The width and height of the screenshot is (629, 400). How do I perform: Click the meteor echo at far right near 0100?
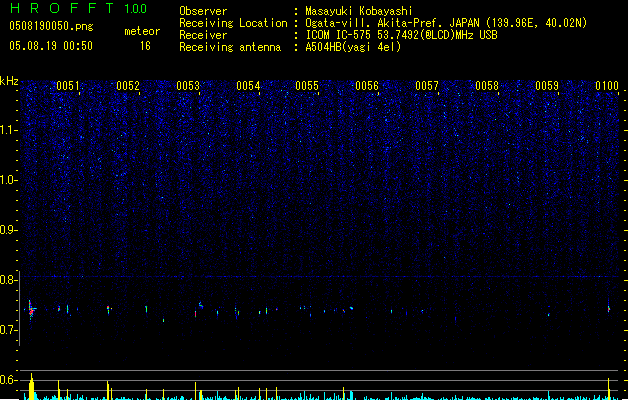tap(609, 308)
